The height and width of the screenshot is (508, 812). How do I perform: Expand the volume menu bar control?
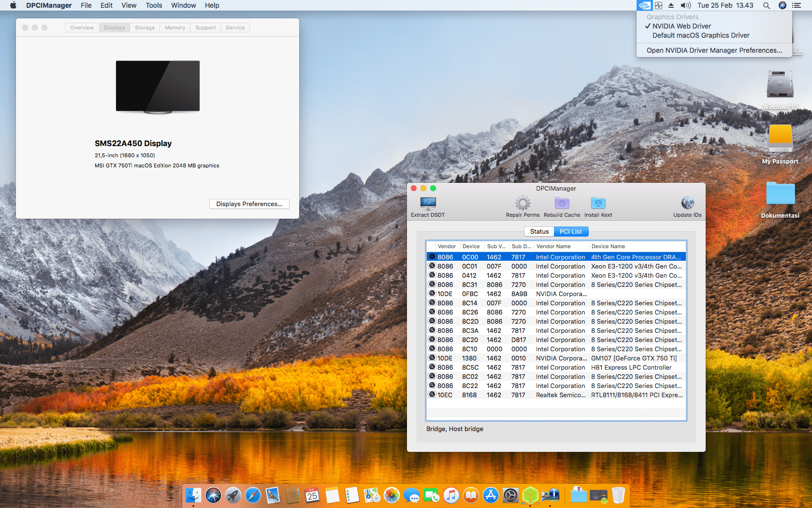pyautogui.click(x=685, y=5)
